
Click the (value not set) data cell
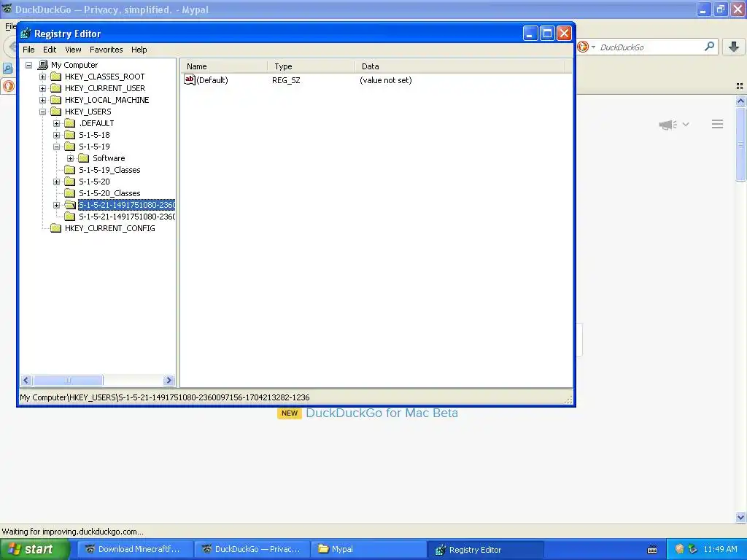point(386,80)
